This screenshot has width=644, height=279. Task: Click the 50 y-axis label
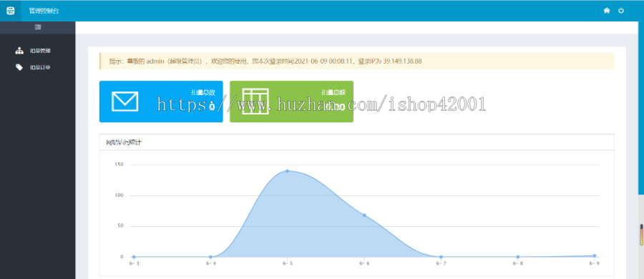point(121,226)
